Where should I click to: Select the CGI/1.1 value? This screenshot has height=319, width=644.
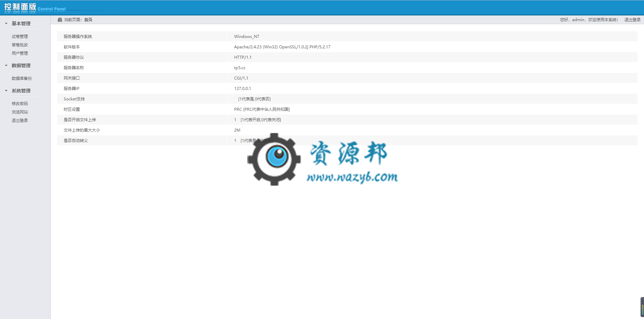[241, 78]
